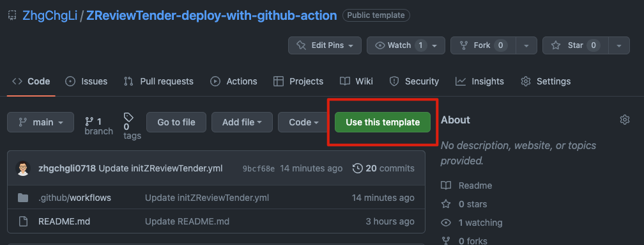View the 20 commits history
This screenshot has width=644, height=245.
(x=383, y=168)
